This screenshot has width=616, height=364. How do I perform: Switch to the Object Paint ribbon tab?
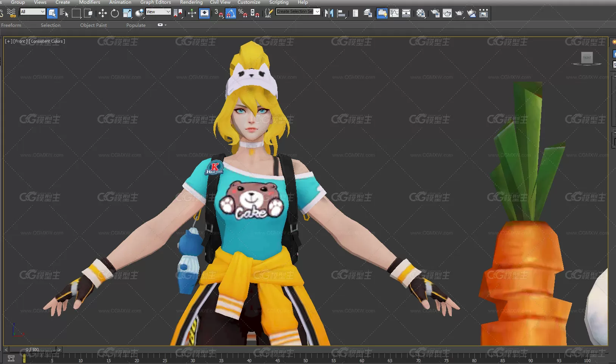pyautogui.click(x=93, y=25)
